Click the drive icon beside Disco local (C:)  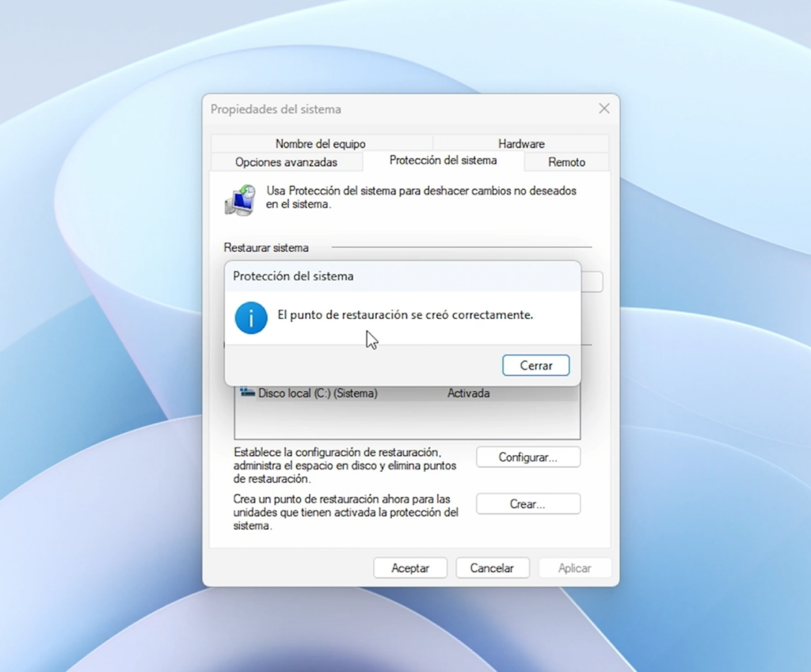pyautogui.click(x=248, y=393)
